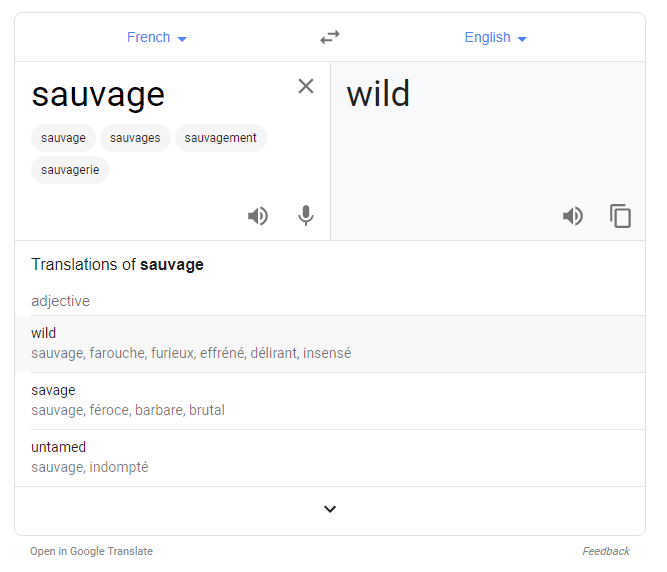Expand more translations with chevron
Screen dimensions: 667x572
(330, 509)
